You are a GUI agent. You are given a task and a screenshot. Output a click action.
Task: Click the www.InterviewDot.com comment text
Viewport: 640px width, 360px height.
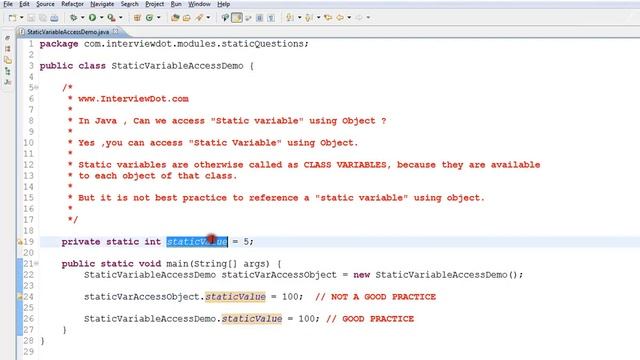coord(133,99)
